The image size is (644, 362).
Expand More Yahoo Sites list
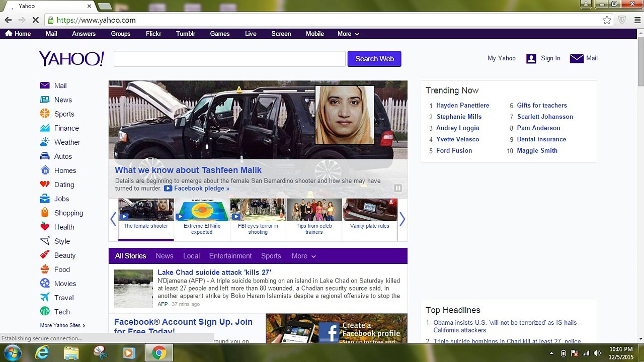62,325
